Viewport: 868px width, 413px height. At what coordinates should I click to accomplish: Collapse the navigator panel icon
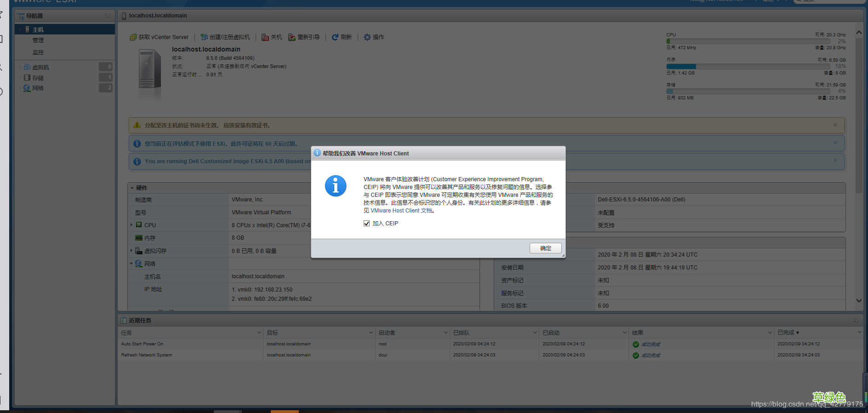[x=108, y=16]
